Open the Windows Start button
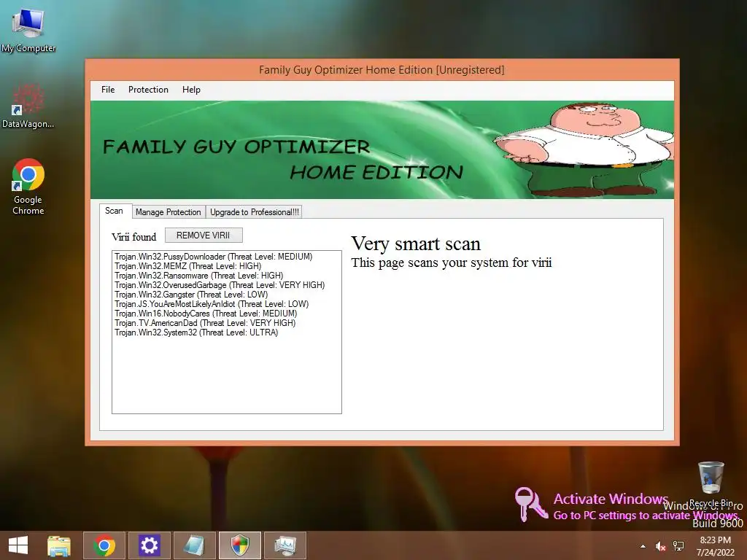Image resolution: width=747 pixels, height=560 pixels. click(18, 545)
